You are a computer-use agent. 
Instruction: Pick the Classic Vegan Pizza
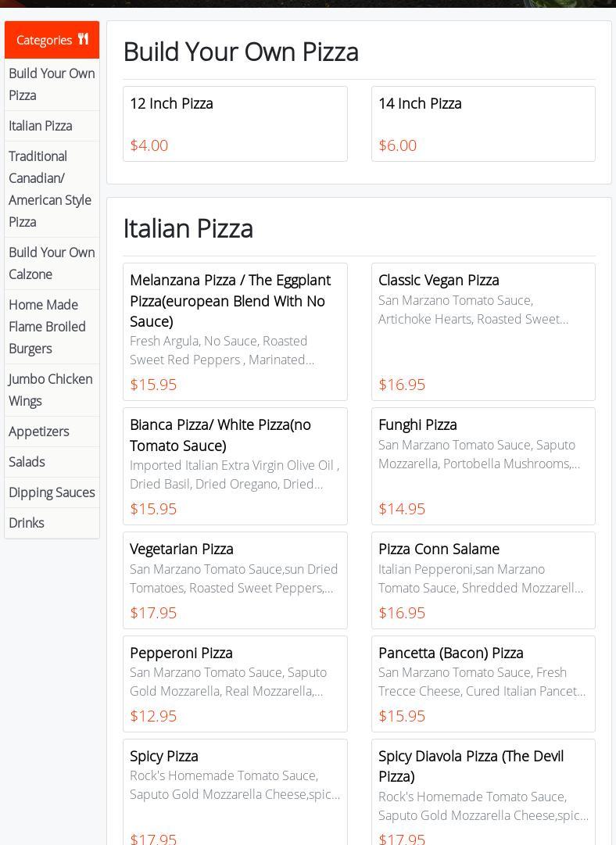click(483, 331)
